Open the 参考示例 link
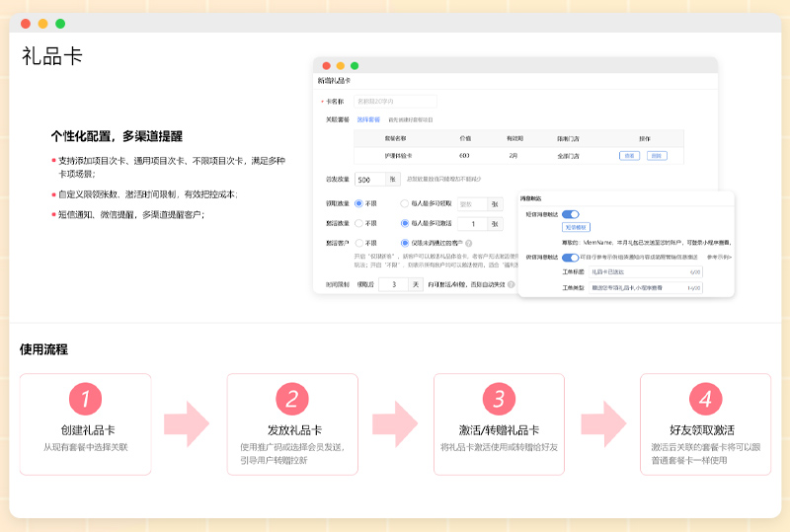 tap(719, 258)
